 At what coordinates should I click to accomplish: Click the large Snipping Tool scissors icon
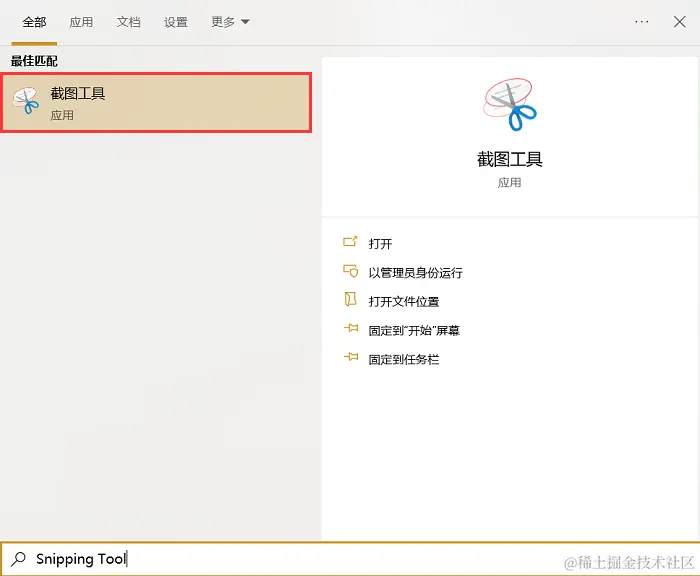tap(510, 104)
